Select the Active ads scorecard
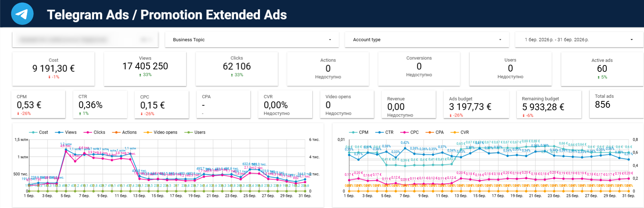The image size is (644, 208). [602, 69]
